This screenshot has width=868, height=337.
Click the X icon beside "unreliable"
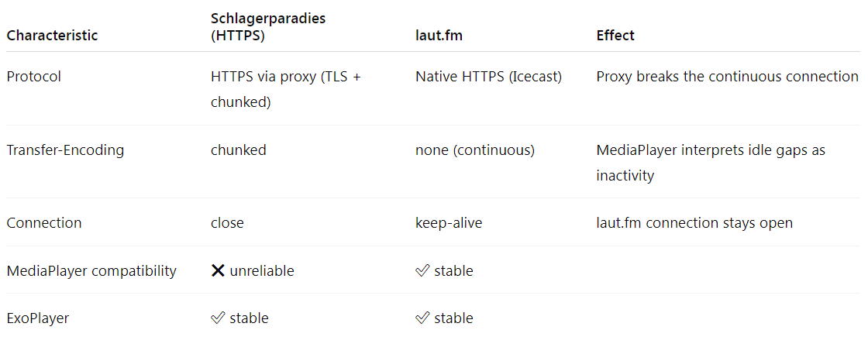click(x=218, y=271)
